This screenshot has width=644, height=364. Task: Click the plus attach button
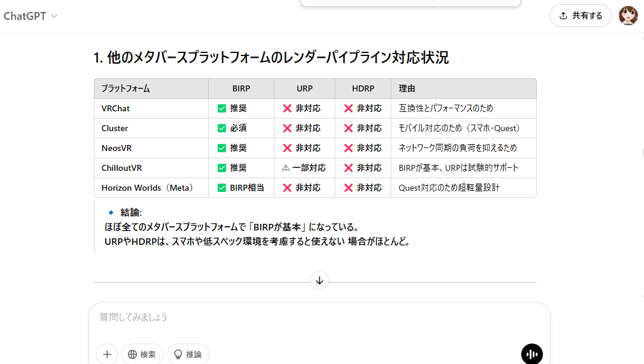(107, 354)
